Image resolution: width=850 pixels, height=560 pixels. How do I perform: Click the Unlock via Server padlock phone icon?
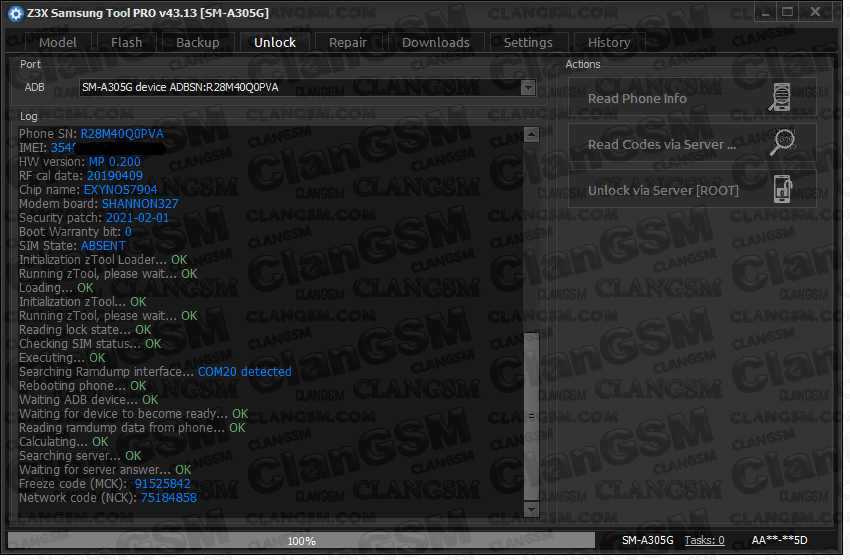tap(782, 189)
